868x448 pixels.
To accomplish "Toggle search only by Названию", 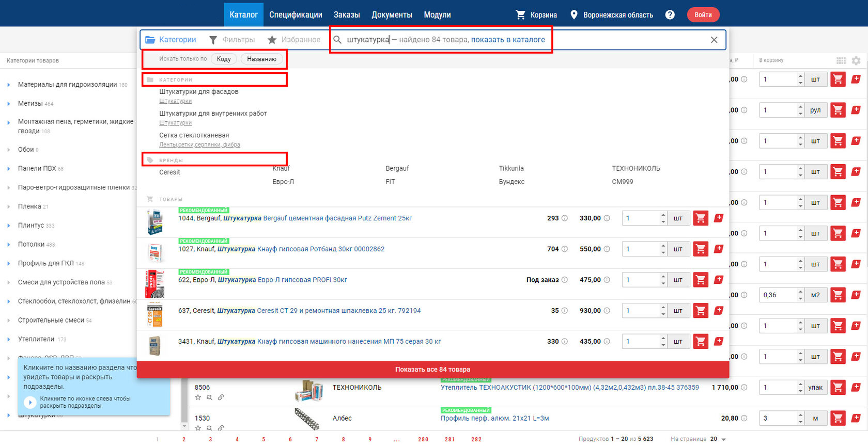I will point(261,59).
